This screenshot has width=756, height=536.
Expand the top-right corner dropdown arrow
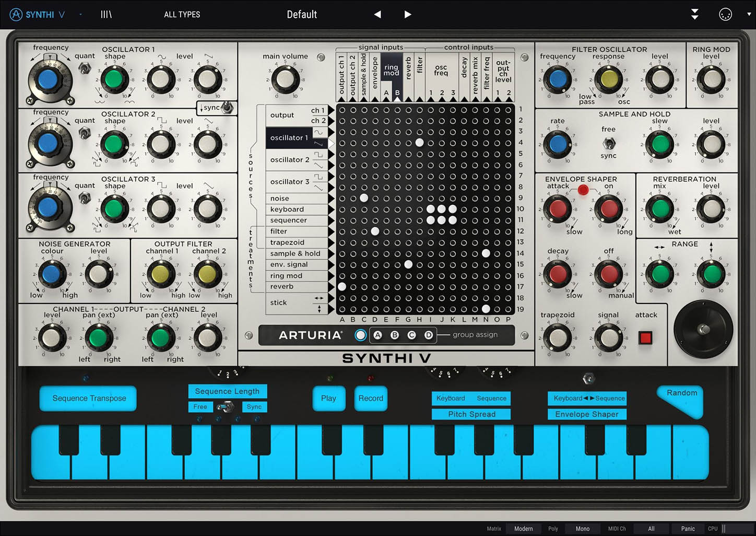[x=749, y=14]
